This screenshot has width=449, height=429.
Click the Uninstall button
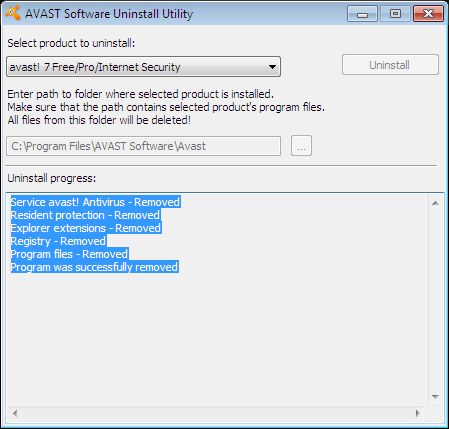[390, 65]
